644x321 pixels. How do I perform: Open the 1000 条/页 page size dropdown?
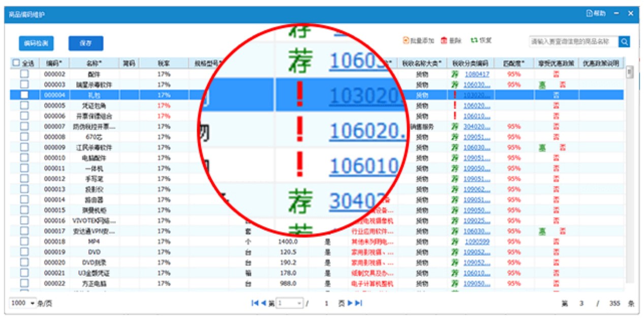point(23,303)
